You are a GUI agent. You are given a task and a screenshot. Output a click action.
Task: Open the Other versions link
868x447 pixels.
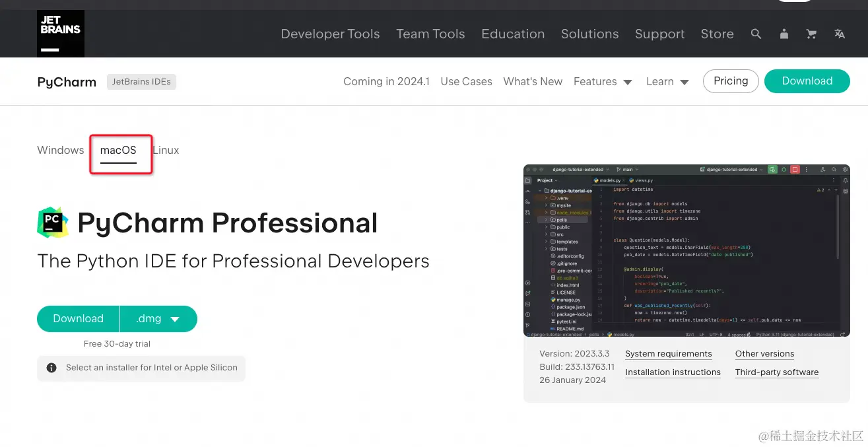[x=764, y=354]
